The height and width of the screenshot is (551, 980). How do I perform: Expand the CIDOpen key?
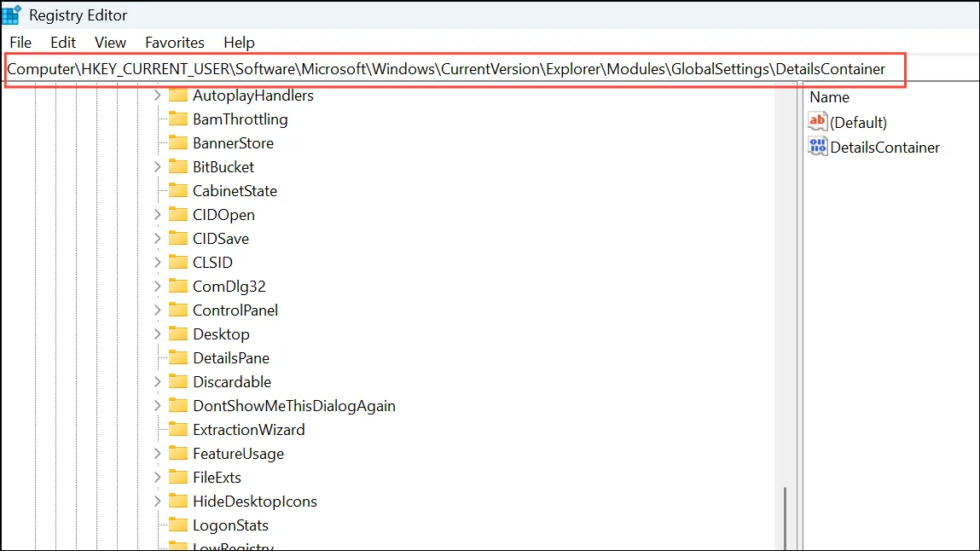[x=158, y=215]
